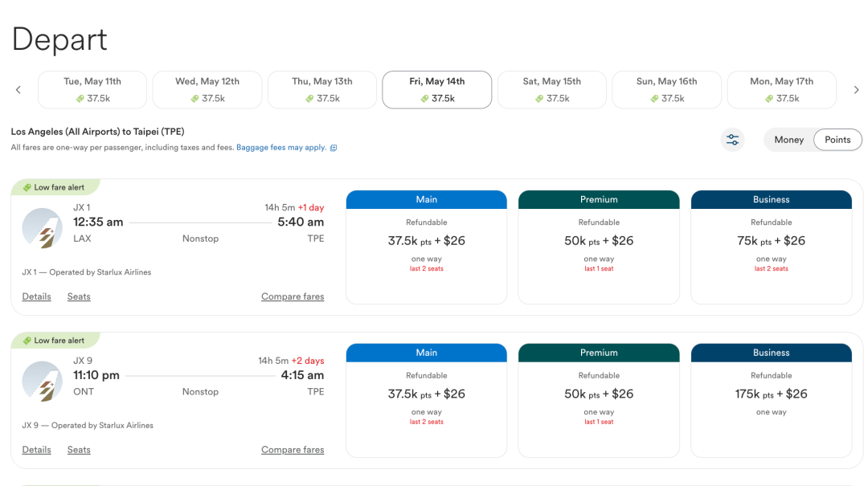Choose JX 1 Premium fare 50k pts
The height and width of the screenshot is (486, 868).
599,247
